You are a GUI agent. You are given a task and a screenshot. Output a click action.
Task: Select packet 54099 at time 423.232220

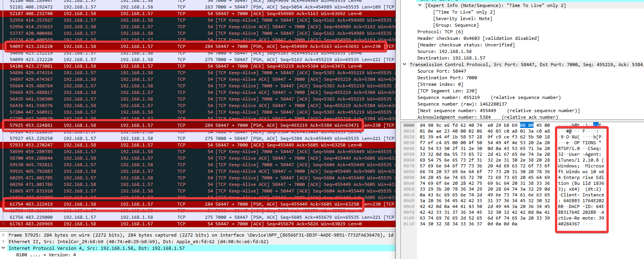(198, 60)
